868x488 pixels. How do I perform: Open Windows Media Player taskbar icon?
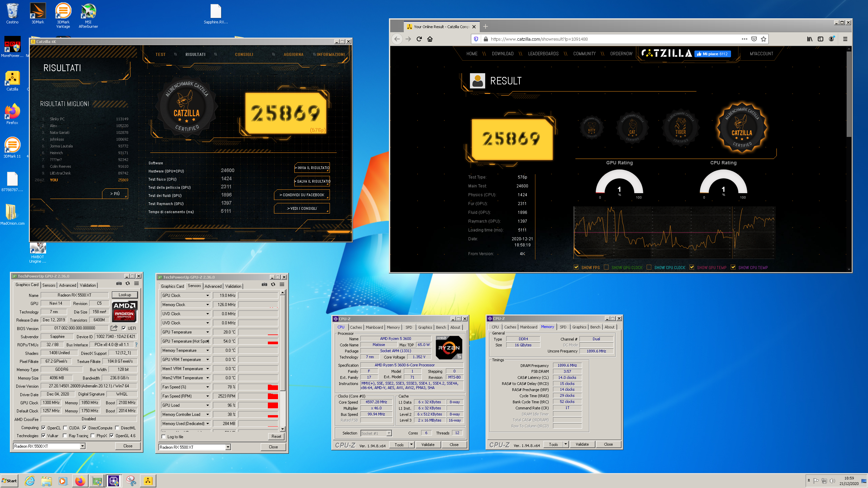tap(63, 481)
